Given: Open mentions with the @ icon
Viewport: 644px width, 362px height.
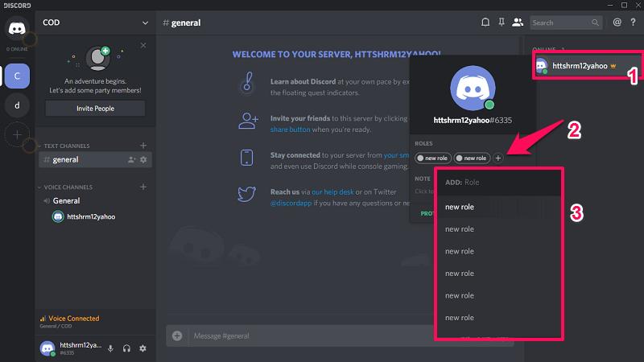Looking at the screenshot, I should 617,23.
